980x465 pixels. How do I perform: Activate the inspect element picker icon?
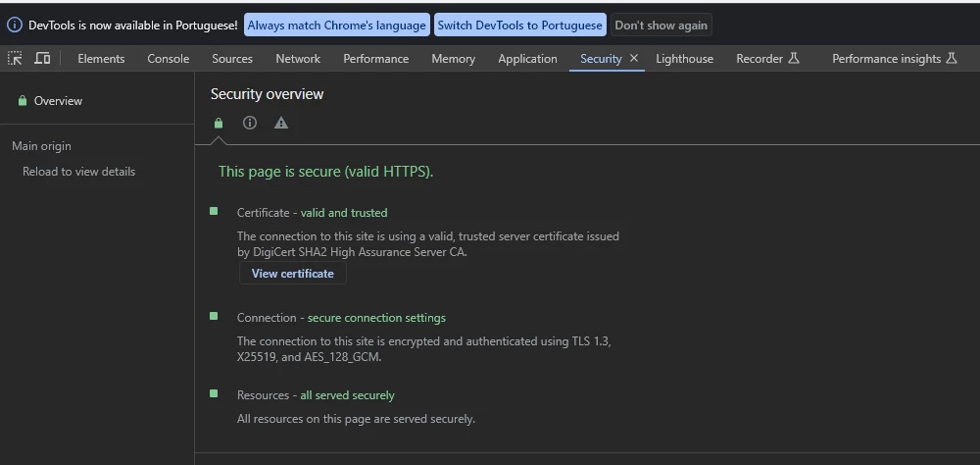[x=15, y=58]
